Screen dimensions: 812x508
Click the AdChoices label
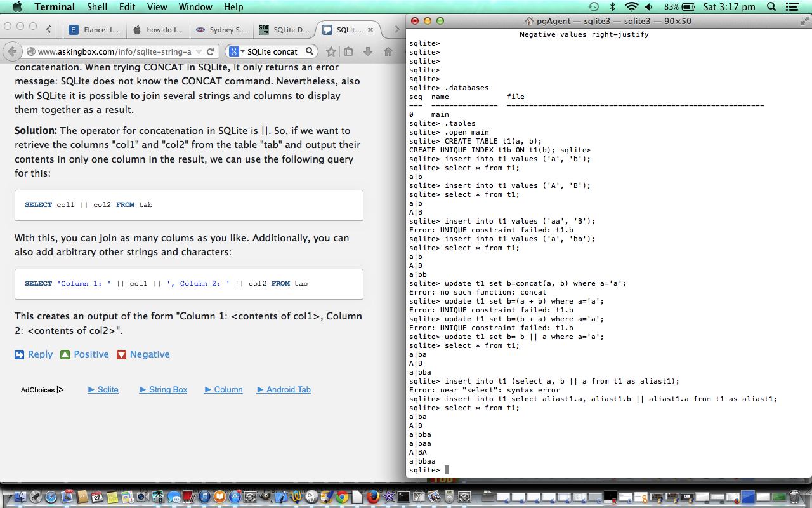click(x=42, y=390)
